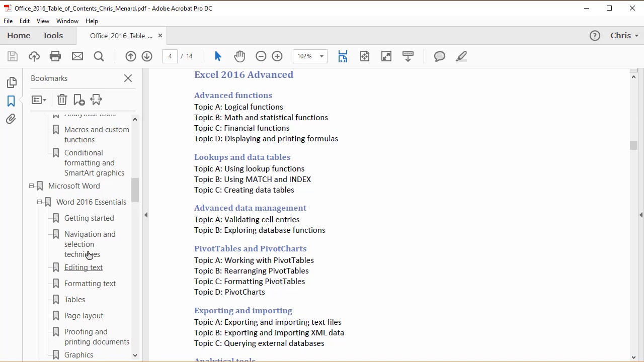The image size is (644, 362).
Task: Toggle the Bookmarks panel sidebar icon
Action: click(11, 101)
